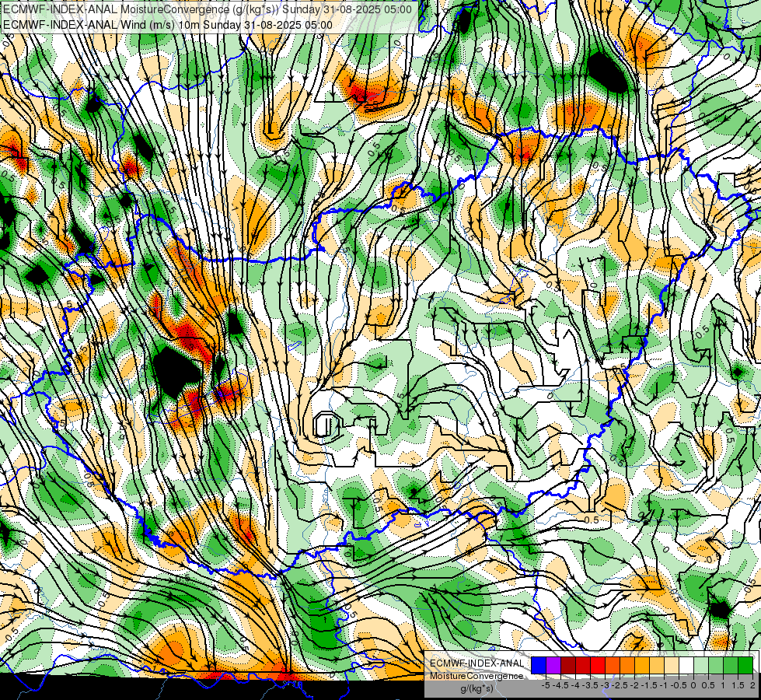
Task: Click the -4 legend scale label
Action: pyautogui.click(x=575, y=685)
